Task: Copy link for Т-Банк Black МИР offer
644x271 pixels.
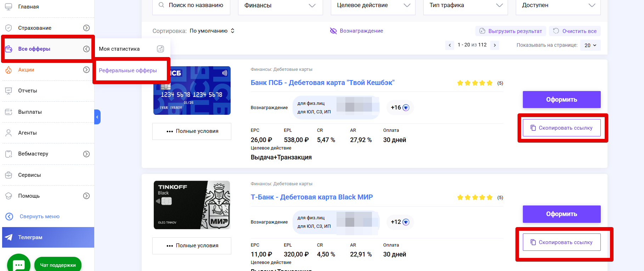Action: [561, 242]
